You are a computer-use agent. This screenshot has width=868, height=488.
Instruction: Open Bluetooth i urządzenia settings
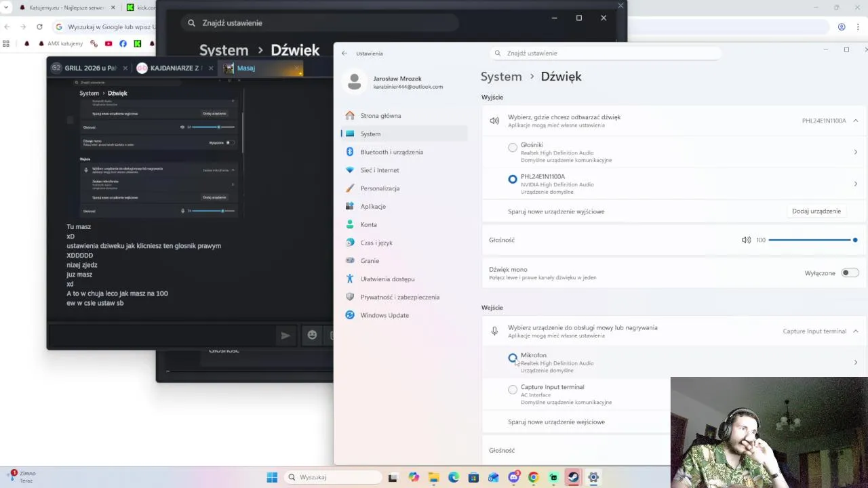tap(405, 152)
